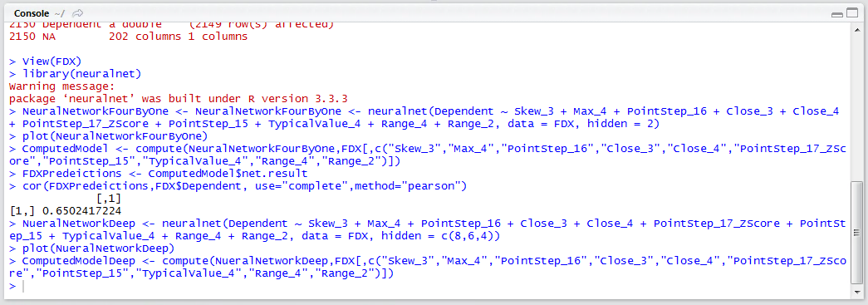Open the view working directory arrow icon
Viewport: 868px width, 305px height.
point(78,12)
